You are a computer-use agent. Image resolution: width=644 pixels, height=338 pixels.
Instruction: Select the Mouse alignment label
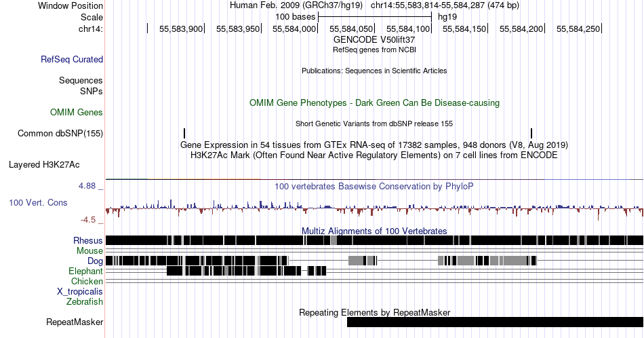[89, 250]
